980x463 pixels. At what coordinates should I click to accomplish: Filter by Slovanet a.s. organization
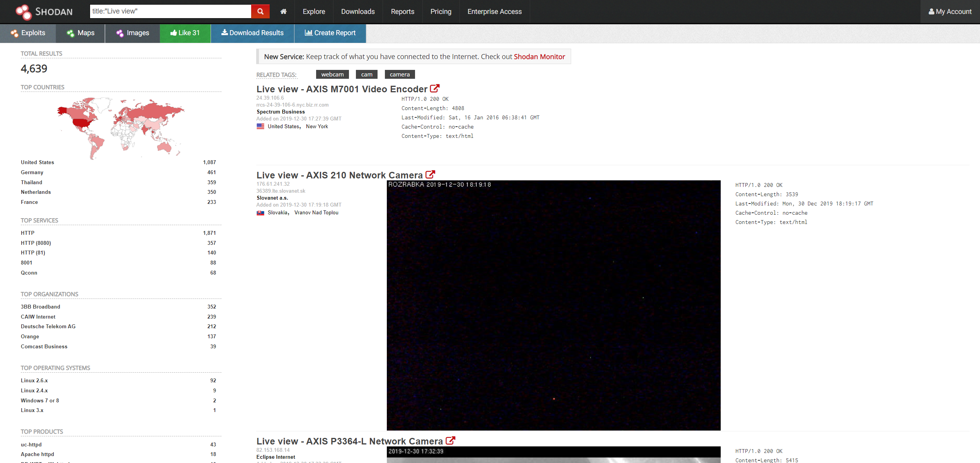point(272,198)
